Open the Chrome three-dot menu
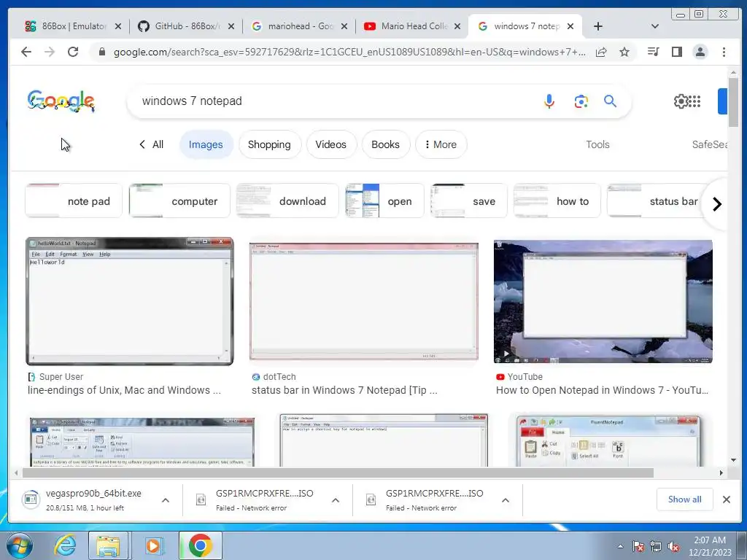747x560 pixels. pyautogui.click(x=724, y=52)
